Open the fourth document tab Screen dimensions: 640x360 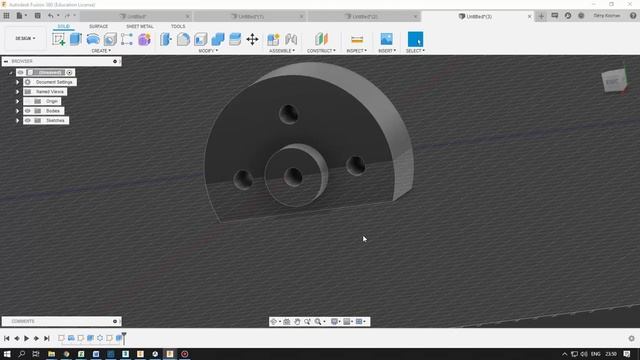point(476,16)
